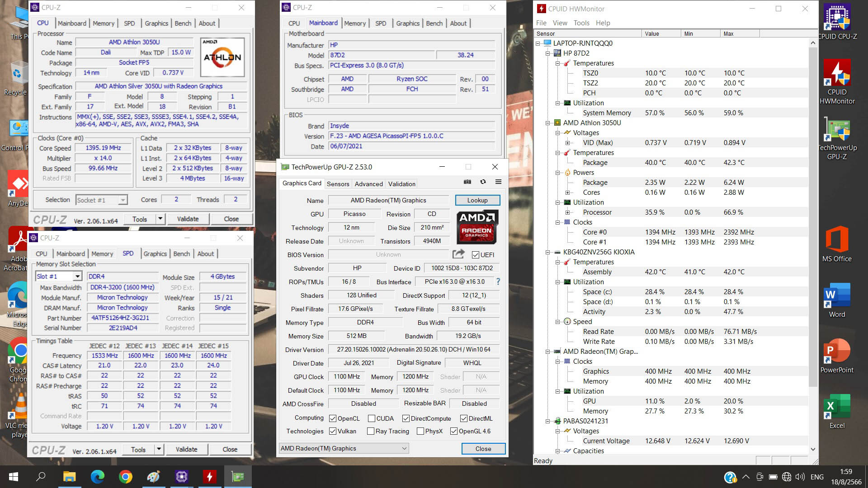Switch to CPU-Z in taskbar
This screenshot has width=868, height=488.
point(181,477)
